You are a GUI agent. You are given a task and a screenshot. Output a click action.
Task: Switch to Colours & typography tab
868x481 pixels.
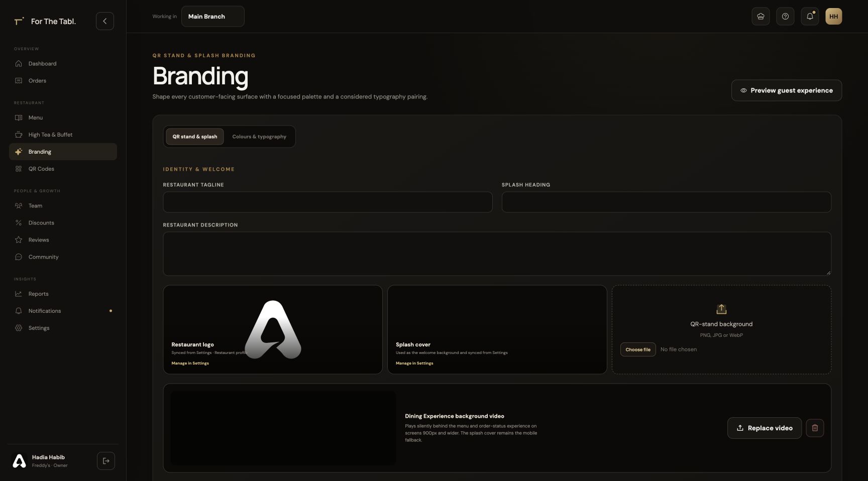pyautogui.click(x=259, y=137)
